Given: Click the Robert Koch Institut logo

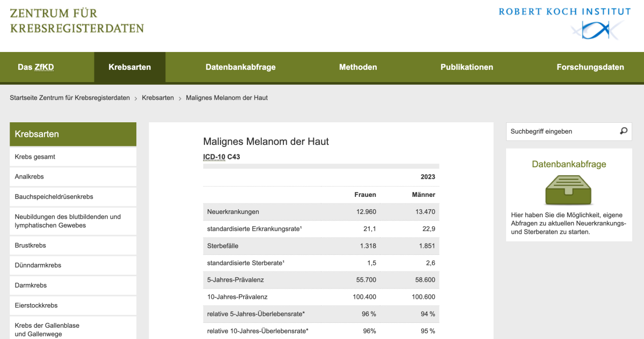Looking at the screenshot, I should (565, 23).
